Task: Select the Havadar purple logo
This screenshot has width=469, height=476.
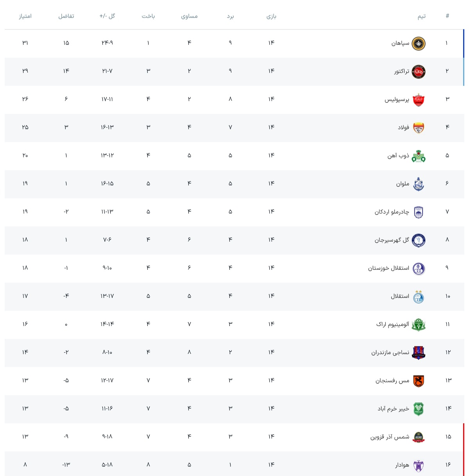Action: pos(419,465)
